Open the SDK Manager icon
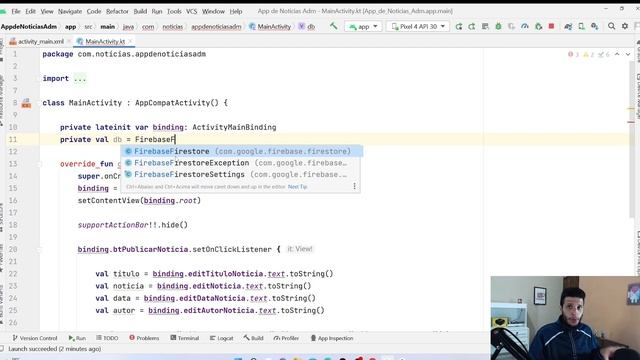 pyautogui.click(x=595, y=27)
